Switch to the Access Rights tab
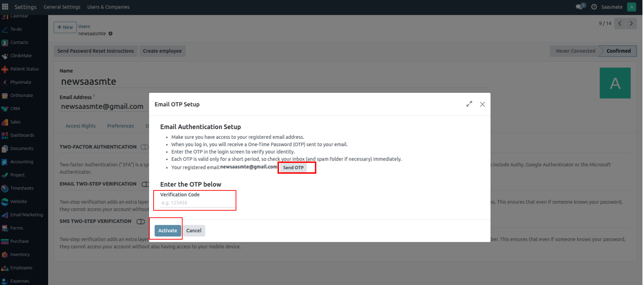This screenshot has height=285, width=644. coord(80,126)
